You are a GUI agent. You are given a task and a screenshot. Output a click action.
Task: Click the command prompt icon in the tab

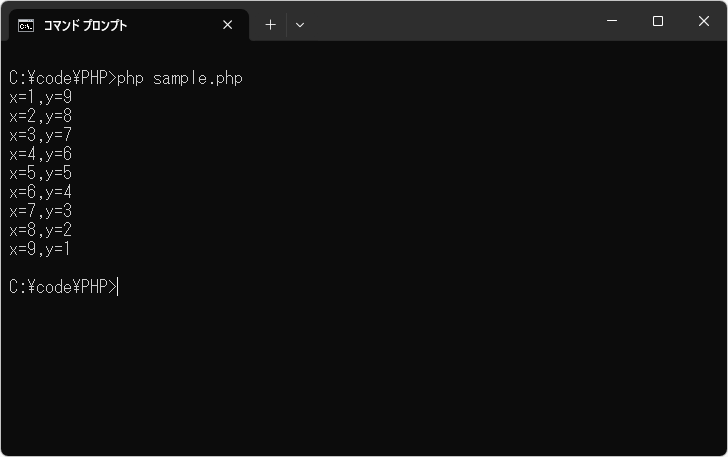tap(26, 25)
